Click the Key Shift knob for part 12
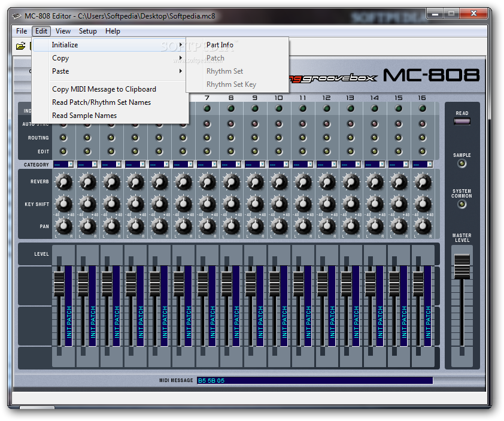 (x=327, y=204)
